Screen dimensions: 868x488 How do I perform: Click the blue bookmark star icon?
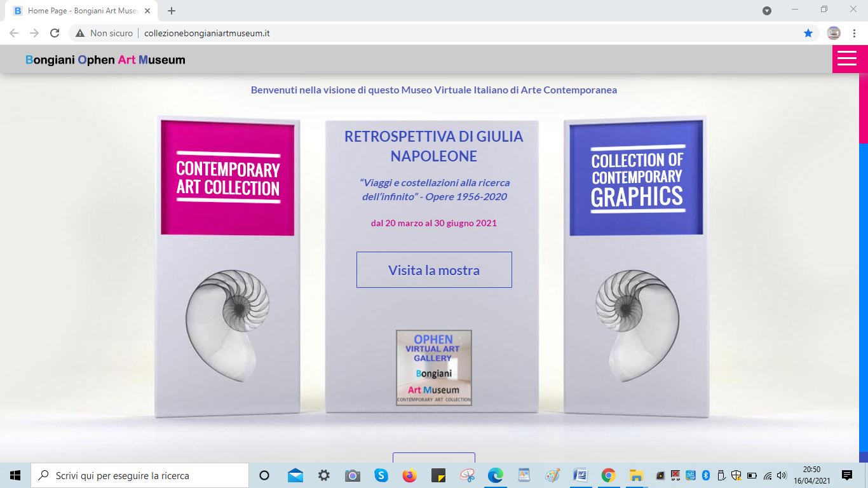pyautogui.click(x=808, y=33)
